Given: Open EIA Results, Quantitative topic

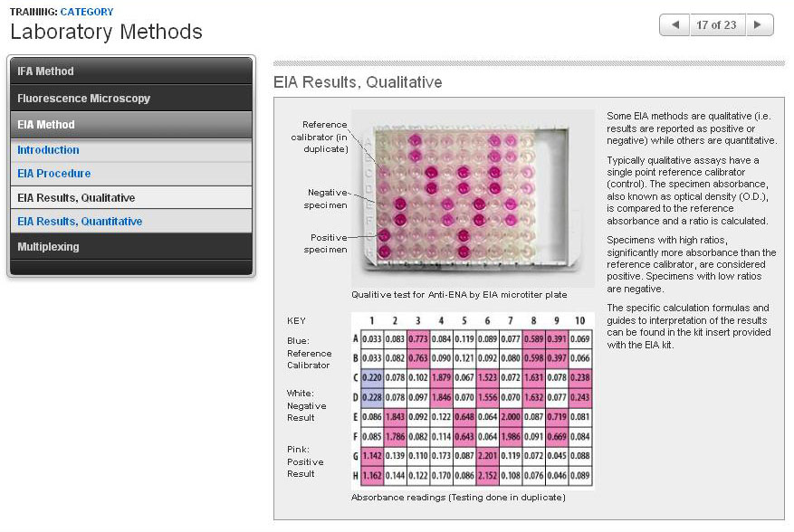Looking at the screenshot, I should coord(80,222).
